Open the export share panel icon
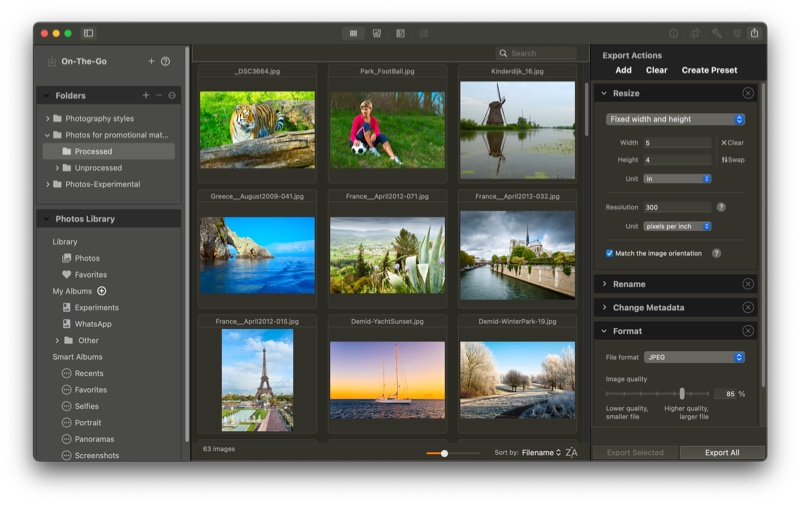 (x=754, y=33)
